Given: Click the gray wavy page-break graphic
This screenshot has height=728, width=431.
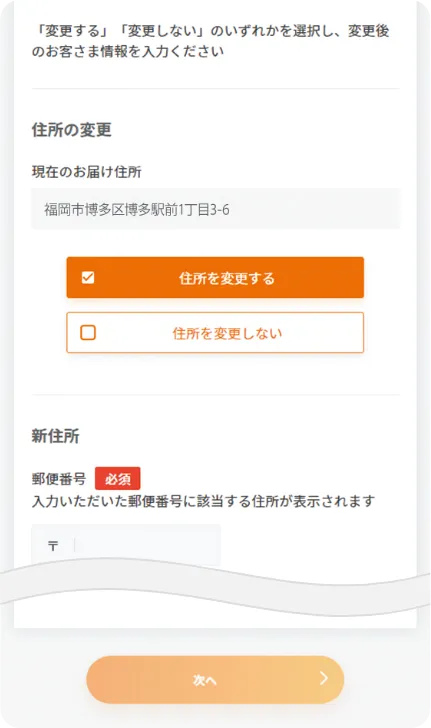Looking at the screenshot, I should click(x=215, y=587).
